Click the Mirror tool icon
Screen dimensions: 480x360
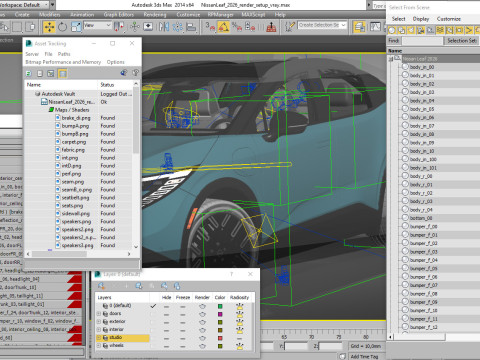pyautogui.click(x=164, y=27)
